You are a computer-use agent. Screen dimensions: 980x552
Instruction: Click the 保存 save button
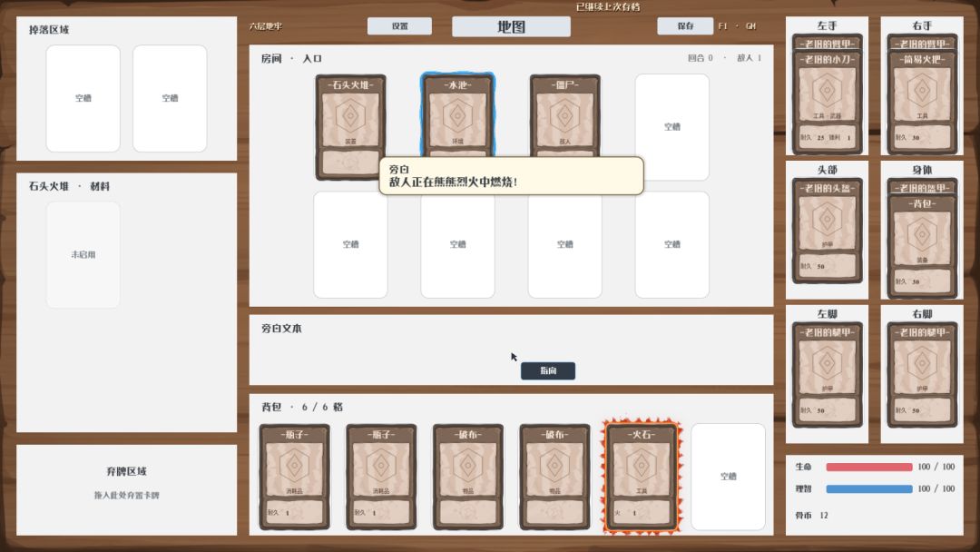(685, 26)
